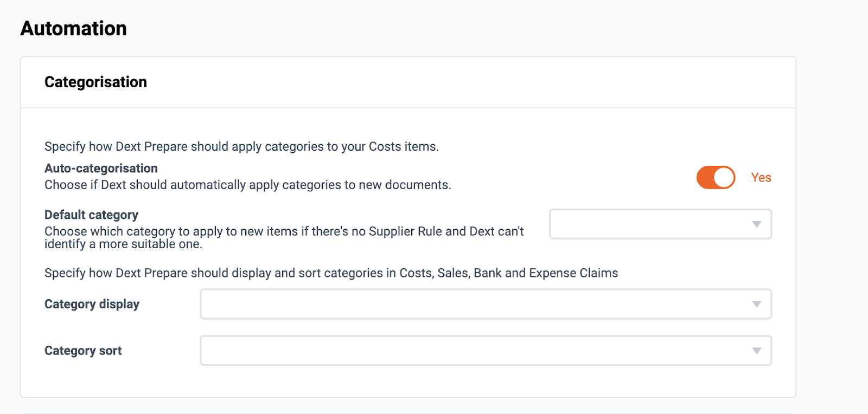Image resolution: width=868 pixels, height=414 pixels.
Task: Toggle the Auto-categorisation switch off
Action: tap(716, 177)
